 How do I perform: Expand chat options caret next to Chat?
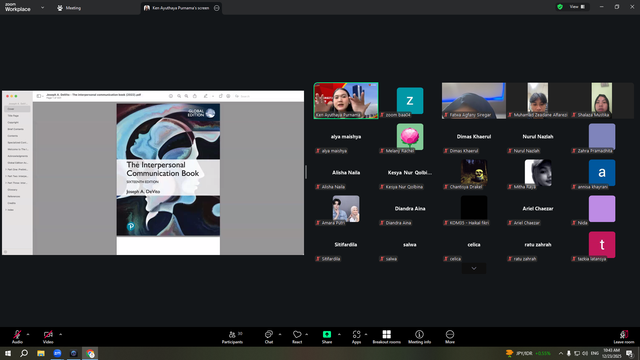point(280,334)
